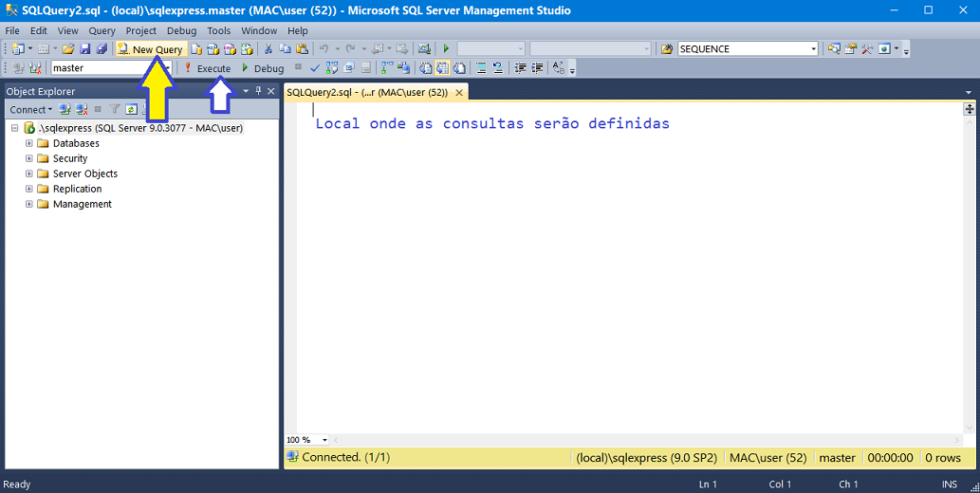Click Uncomment Selected Lines icon

(498, 68)
